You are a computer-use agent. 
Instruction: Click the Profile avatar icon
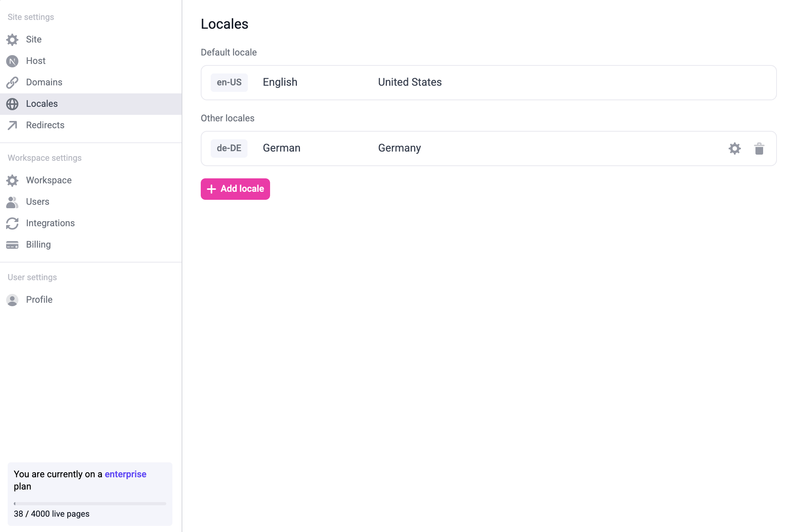pos(12,300)
